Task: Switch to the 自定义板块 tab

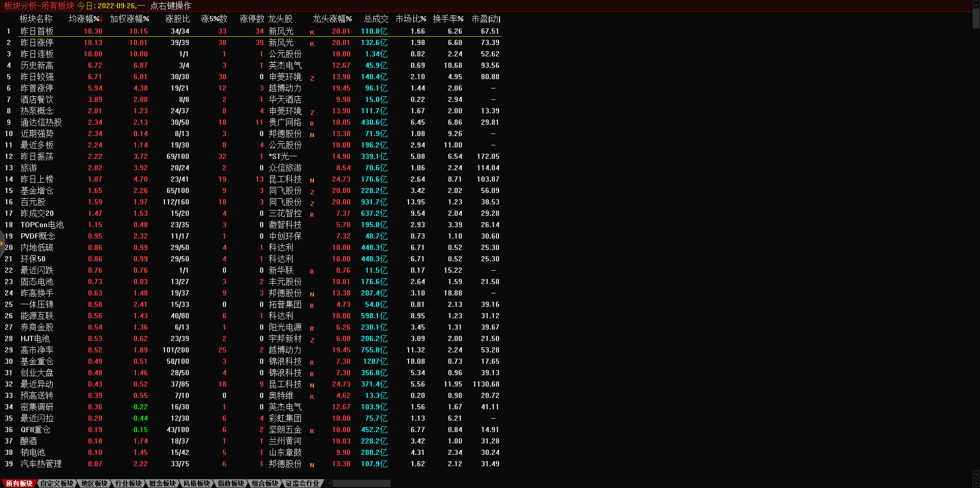Action: [57, 483]
